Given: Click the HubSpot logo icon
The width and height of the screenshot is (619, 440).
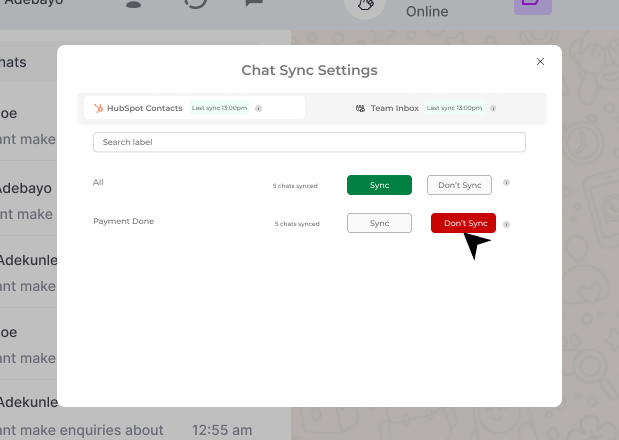Looking at the screenshot, I should tap(98, 108).
